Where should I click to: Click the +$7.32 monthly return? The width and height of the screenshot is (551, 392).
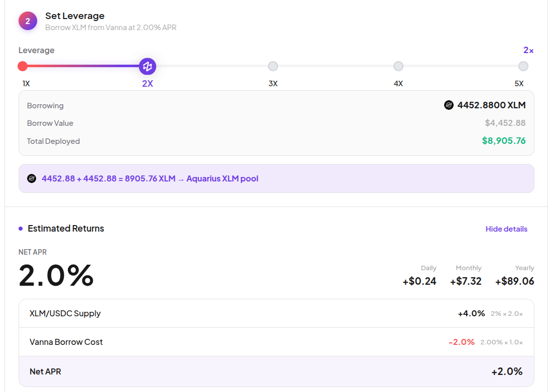(466, 281)
